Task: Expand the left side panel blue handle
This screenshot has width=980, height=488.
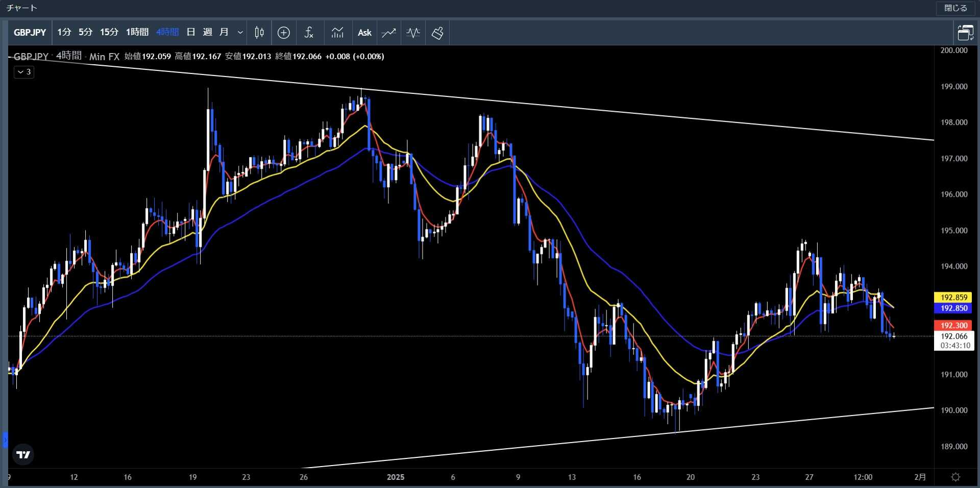Action: point(5,440)
